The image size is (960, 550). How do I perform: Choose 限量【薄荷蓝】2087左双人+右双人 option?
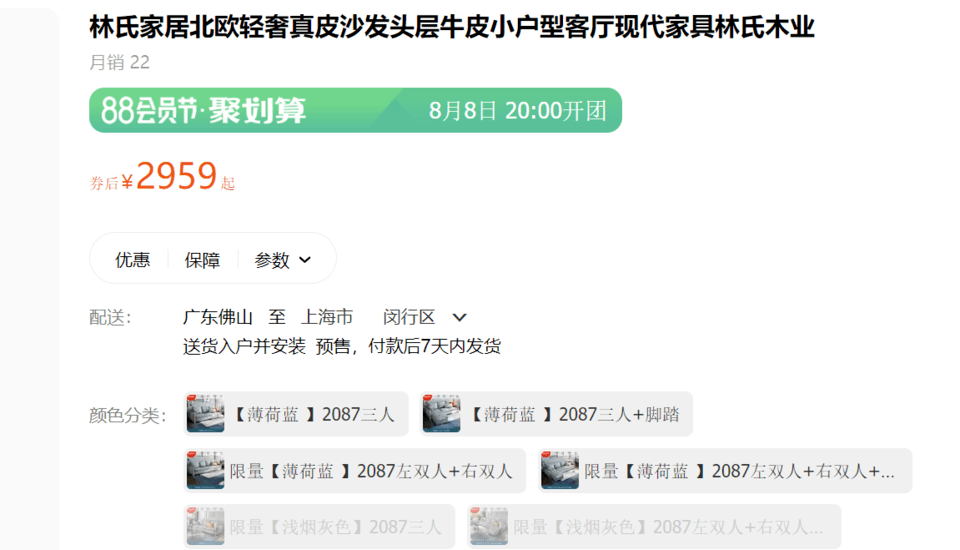354,471
